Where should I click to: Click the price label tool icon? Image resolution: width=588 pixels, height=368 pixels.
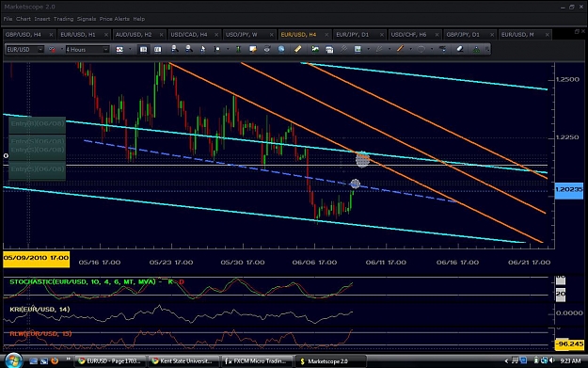pyautogui.click(x=443, y=49)
